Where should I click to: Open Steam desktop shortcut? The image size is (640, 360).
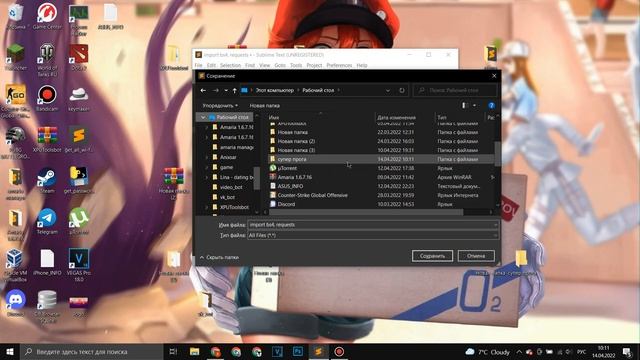47,180
